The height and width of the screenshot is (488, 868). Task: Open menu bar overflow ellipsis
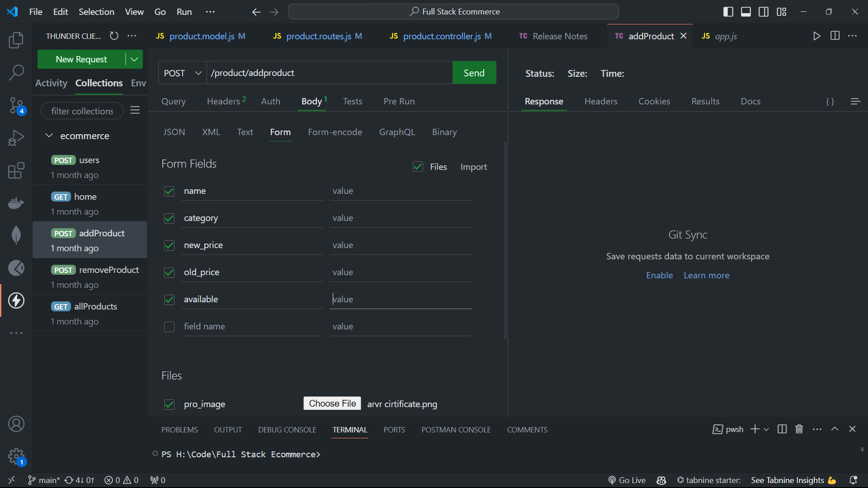tap(210, 12)
